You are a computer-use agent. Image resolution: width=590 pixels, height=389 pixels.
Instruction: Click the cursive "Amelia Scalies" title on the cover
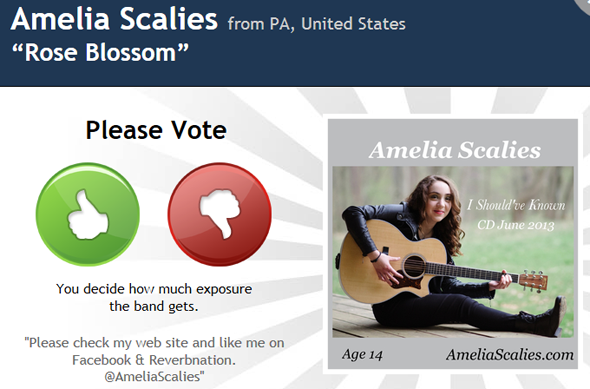point(455,150)
